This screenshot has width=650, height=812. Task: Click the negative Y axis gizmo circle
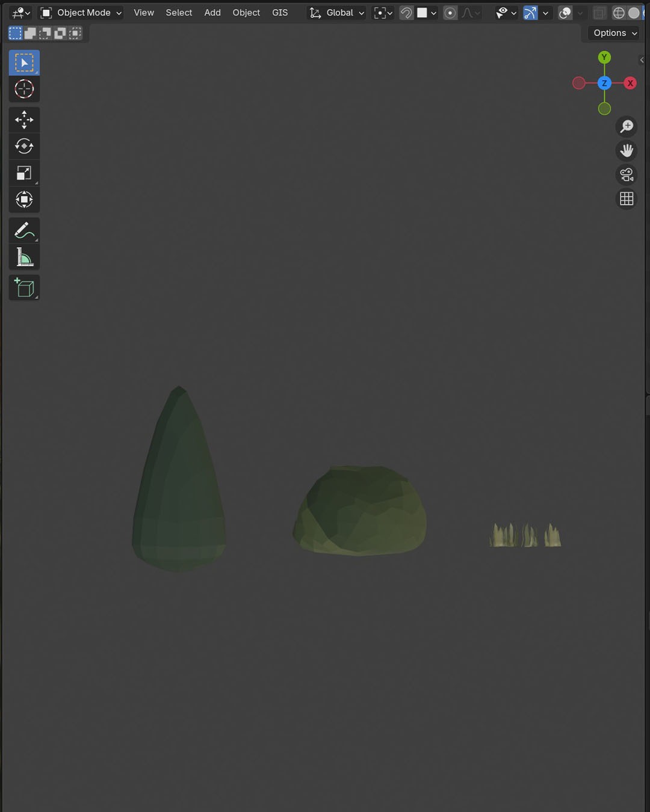pyautogui.click(x=604, y=108)
